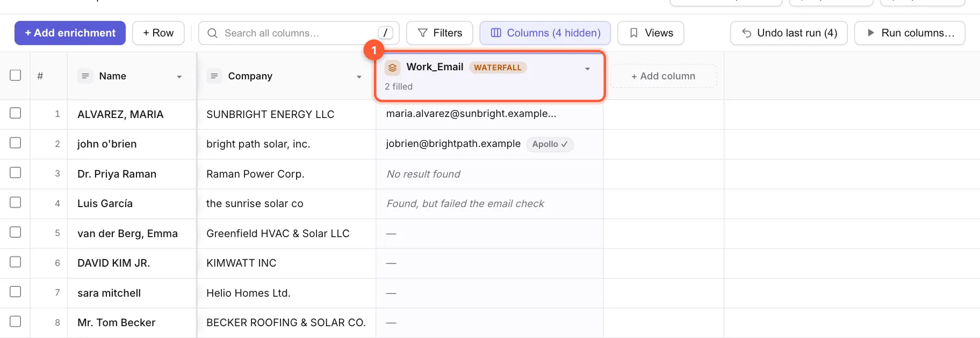Click the slash shortcut key badge
The image size is (980, 338).
[385, 33]
